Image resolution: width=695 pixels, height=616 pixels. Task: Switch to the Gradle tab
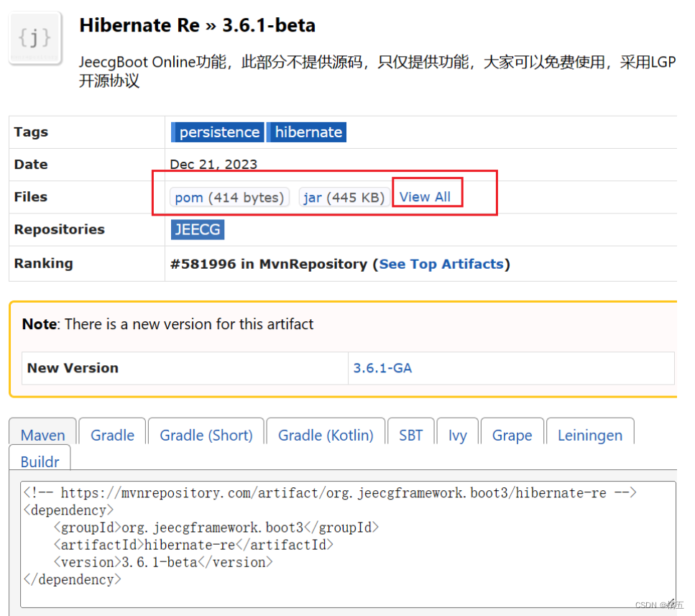point(111,435)
